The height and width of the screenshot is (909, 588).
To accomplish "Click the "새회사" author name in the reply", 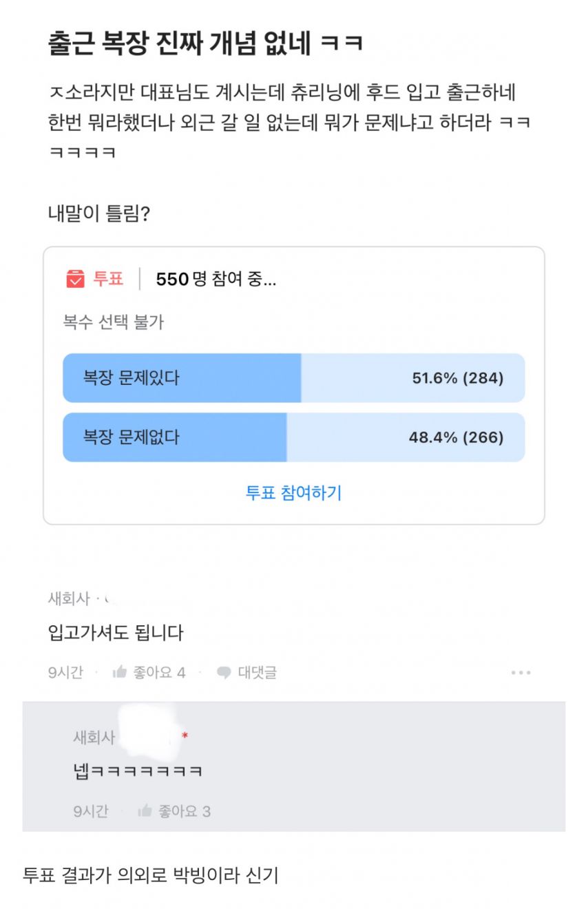I will pyautogui.click(x=94, y=737).
